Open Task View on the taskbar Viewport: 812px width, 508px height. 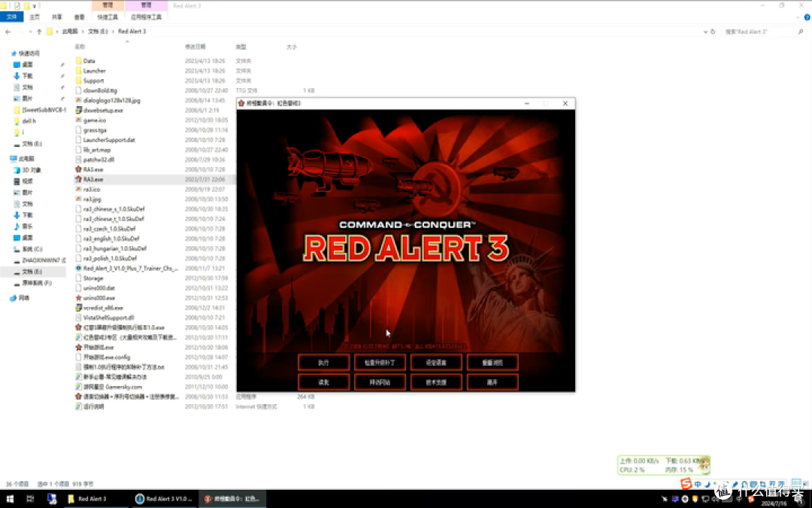click(x=30, y=499)
